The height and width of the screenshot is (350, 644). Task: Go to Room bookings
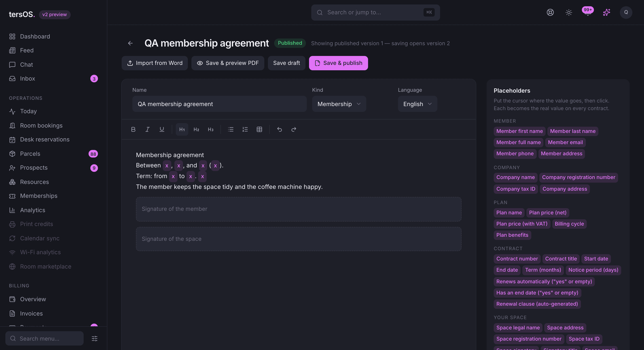point(53,126)
